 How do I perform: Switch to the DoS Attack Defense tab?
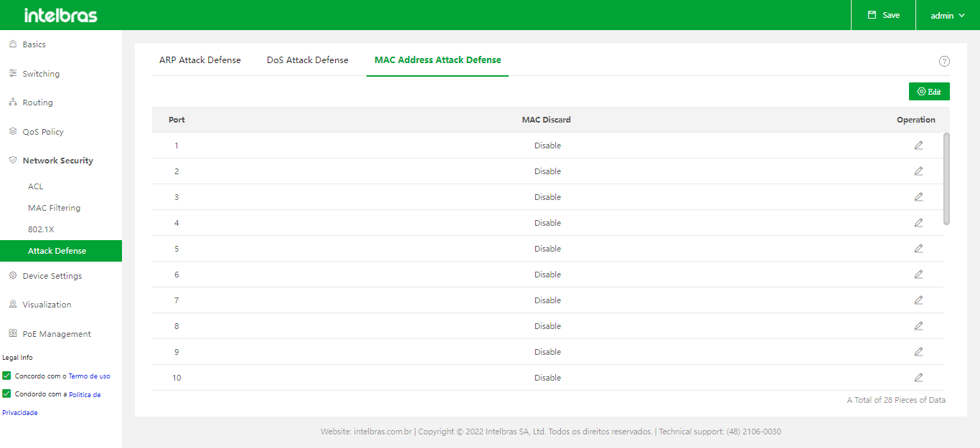[x=307, y=60]
